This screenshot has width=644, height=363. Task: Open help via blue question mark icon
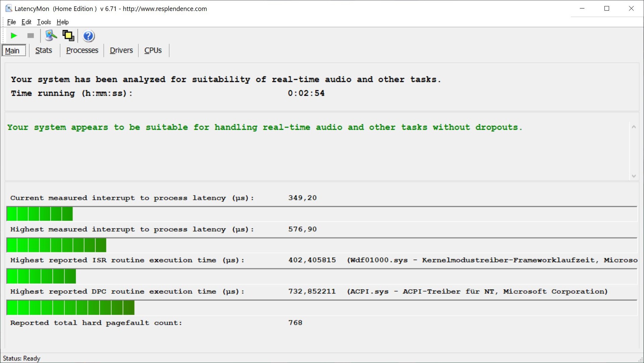click(89, 36)
